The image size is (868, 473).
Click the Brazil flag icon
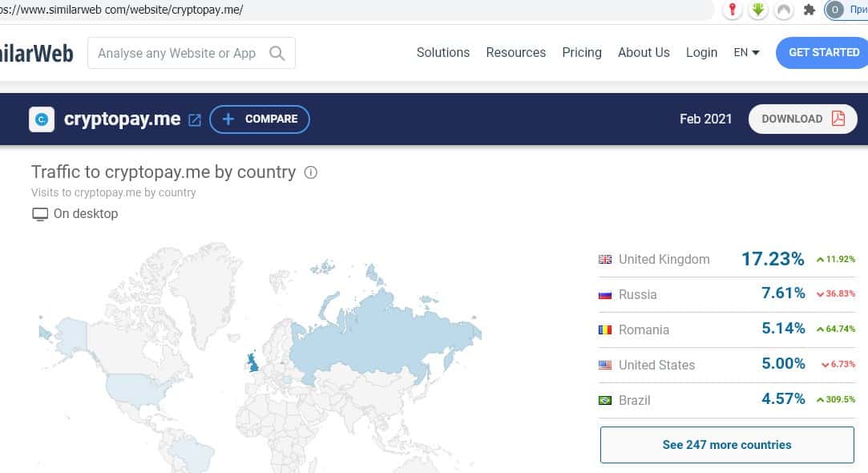tap(605, 400)
